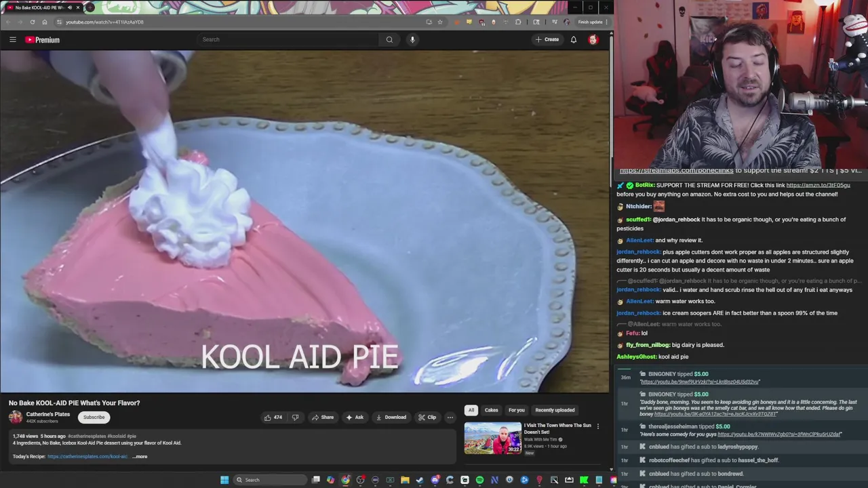This screenshot has height=488, width=868.
Task: Open options for suggested video 'I Visit The Town'
Action: point(597,426)
